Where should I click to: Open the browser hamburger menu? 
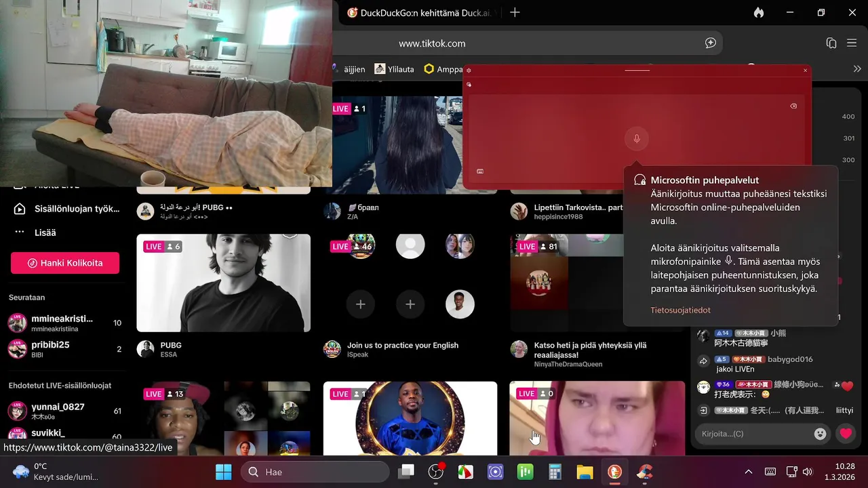(852, 43)
